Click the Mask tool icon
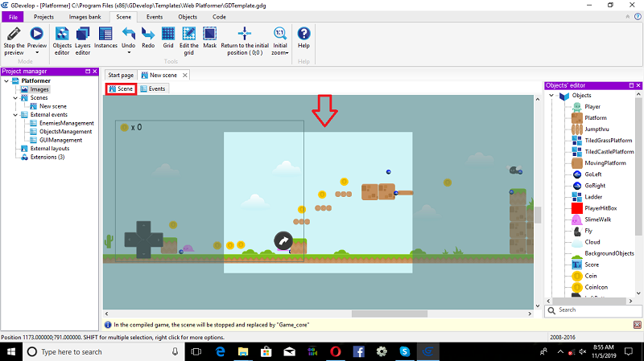Image resolution: width=644 pixels, height=361 pixels. 209,34
